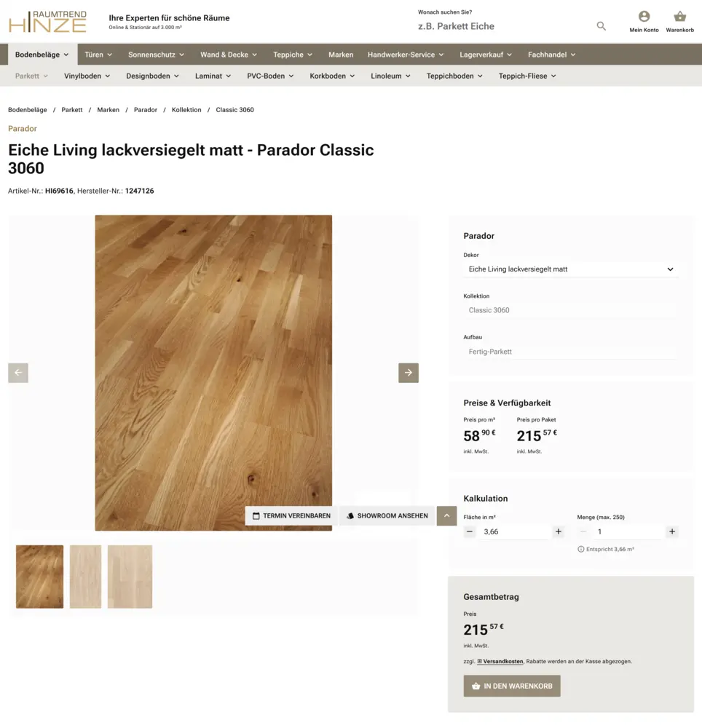Collapse the showroom action bar chevron
Image resolution: width=702 pixels, height=728 pixels.
(x=446, y=515)
